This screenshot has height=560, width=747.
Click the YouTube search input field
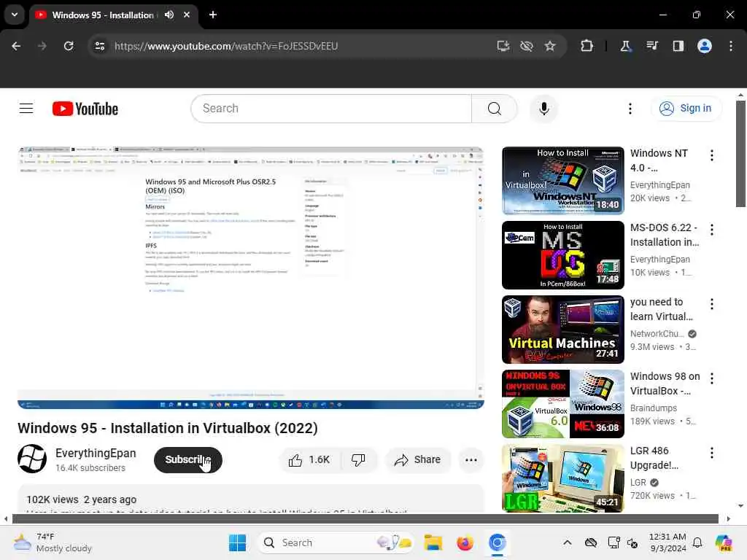[331, 109]
